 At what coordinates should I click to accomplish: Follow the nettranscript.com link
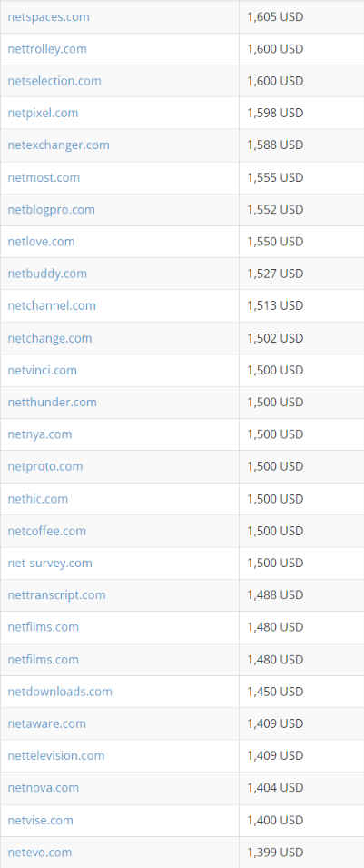56,595
